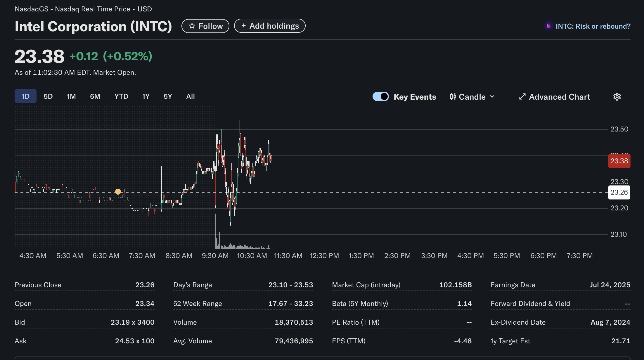Click the Previous Close value 23.26
Screen dimensions: 644x360
point(145,285)
